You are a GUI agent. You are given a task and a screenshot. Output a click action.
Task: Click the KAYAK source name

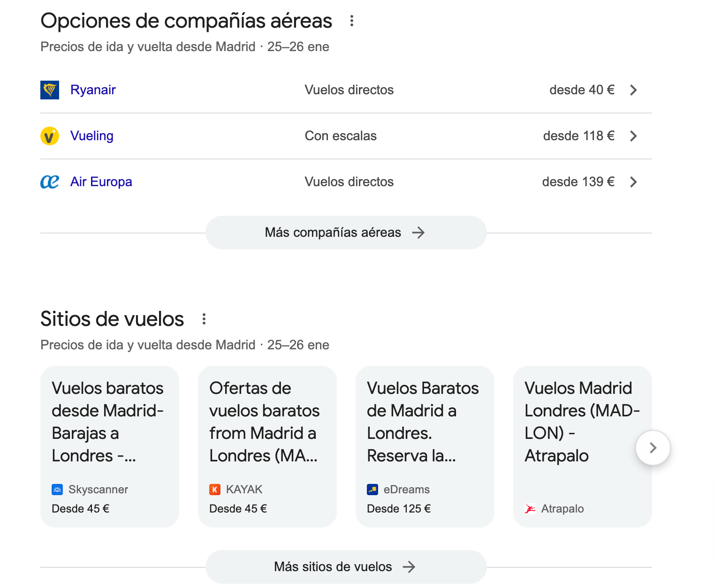[244, 490]
